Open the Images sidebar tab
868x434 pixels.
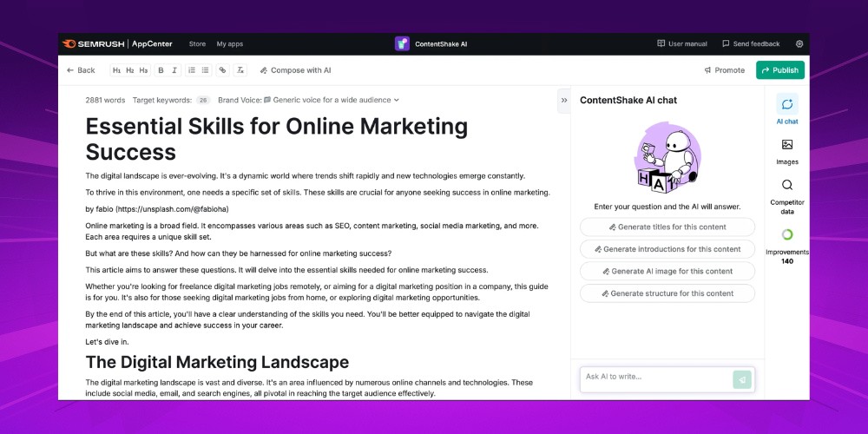787,152
